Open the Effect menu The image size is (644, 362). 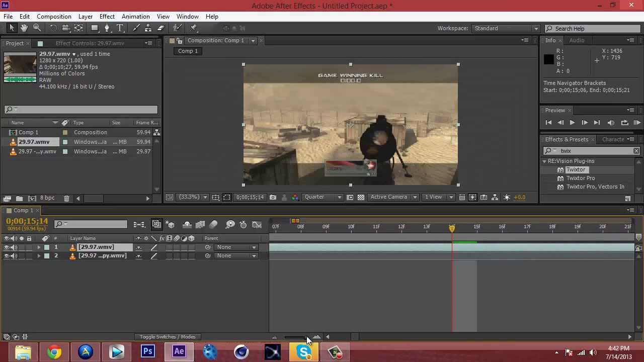tap(107, 17)
